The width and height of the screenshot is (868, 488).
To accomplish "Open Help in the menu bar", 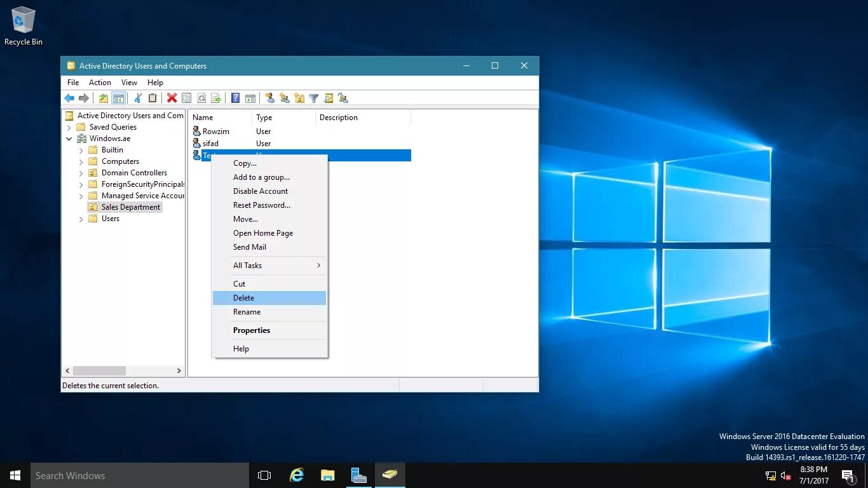I will click(155, 83).
